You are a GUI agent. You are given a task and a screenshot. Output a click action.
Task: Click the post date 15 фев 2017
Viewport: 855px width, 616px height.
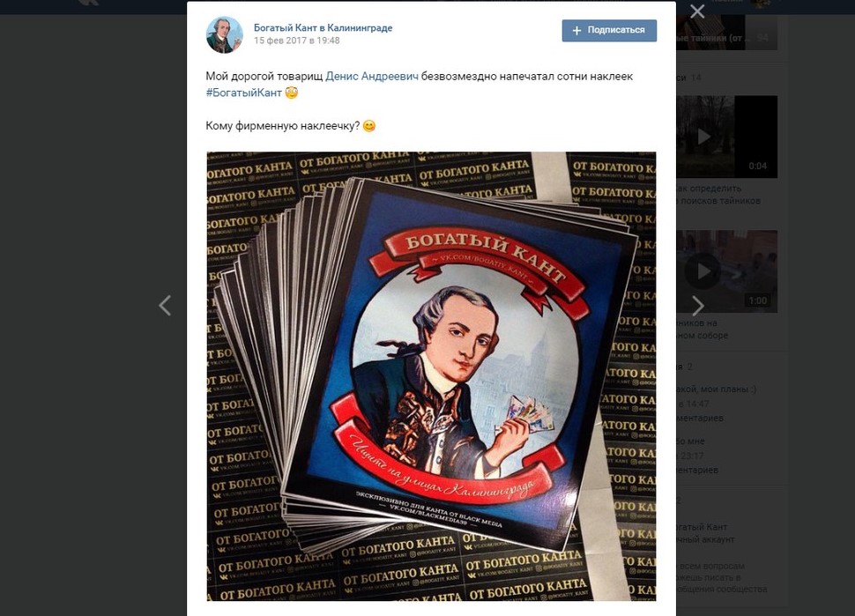tap(297, 41)
